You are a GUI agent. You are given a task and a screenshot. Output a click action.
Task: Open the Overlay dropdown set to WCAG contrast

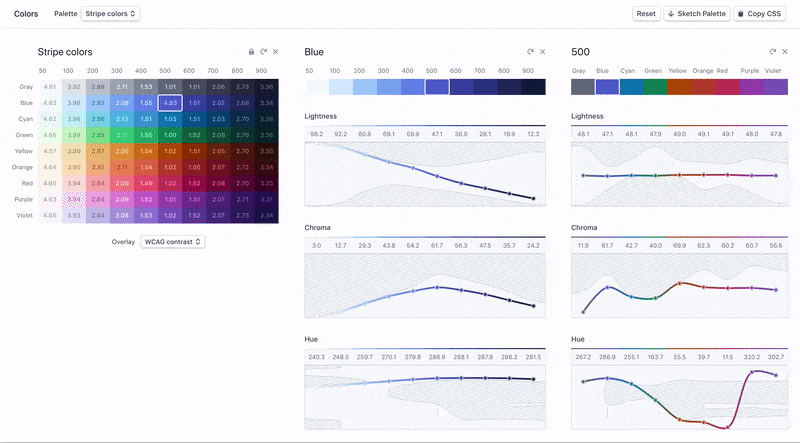point(172,242)
